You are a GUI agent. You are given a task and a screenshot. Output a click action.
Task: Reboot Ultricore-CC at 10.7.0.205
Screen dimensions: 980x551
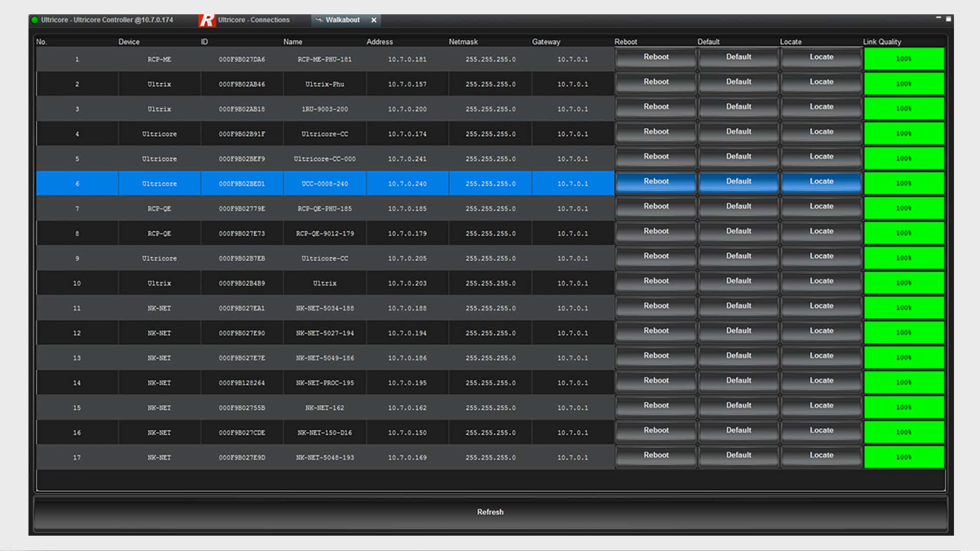[656, 257]
